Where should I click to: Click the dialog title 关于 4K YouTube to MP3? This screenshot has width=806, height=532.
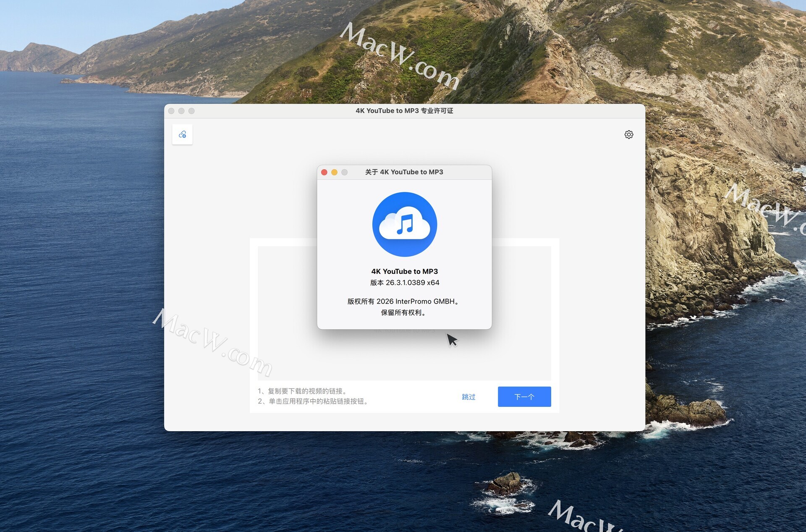pyautogui.click(x=404, y=172)
